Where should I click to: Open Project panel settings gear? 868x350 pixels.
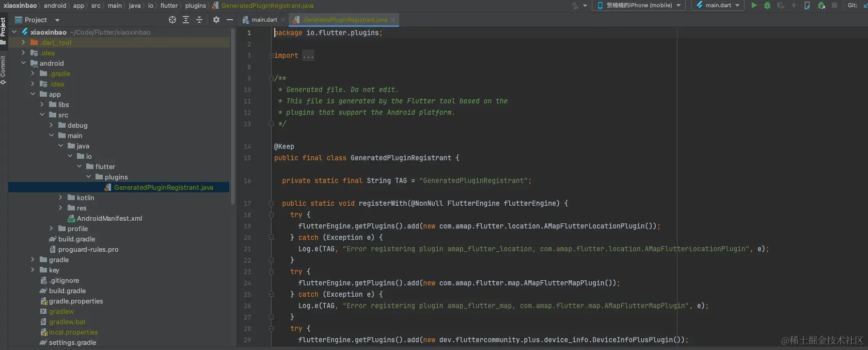[216, 20]
